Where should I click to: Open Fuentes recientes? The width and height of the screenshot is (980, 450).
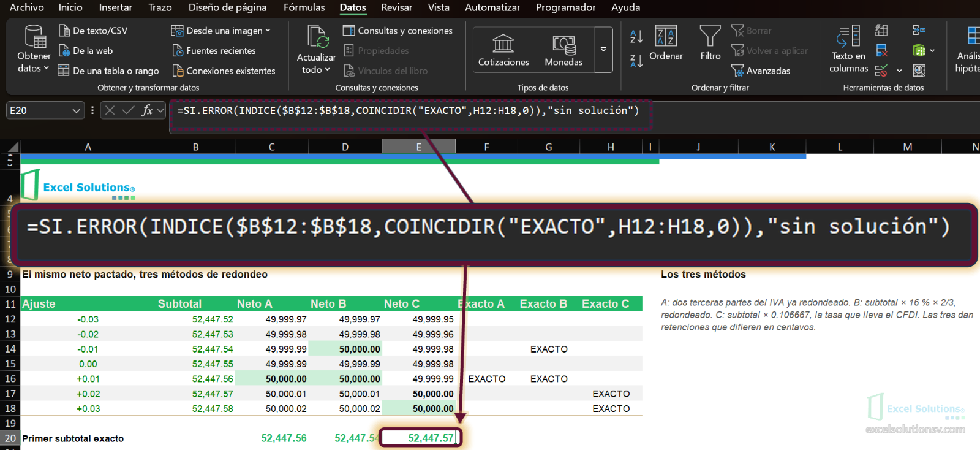(214, 51)
